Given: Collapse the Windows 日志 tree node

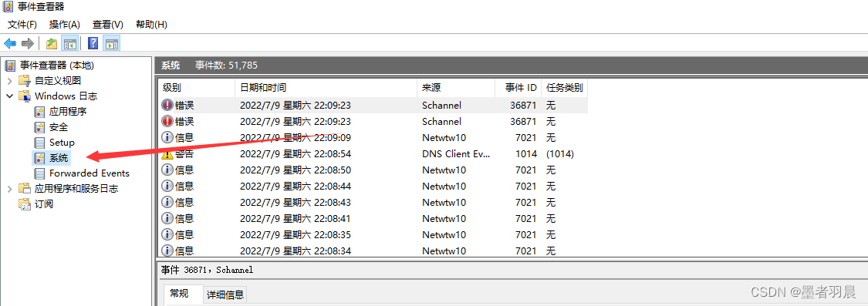Looking at the screenshot, I should coord(9,96).
